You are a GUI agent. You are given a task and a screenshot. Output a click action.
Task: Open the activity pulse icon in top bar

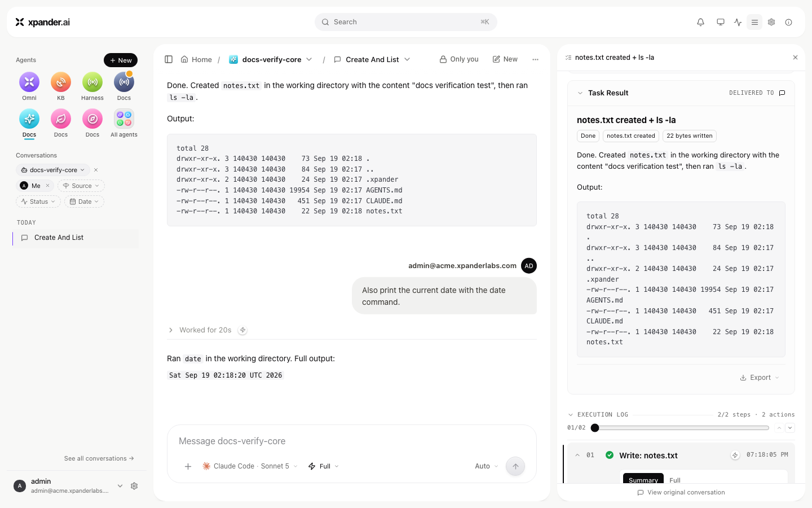point(738,22)
